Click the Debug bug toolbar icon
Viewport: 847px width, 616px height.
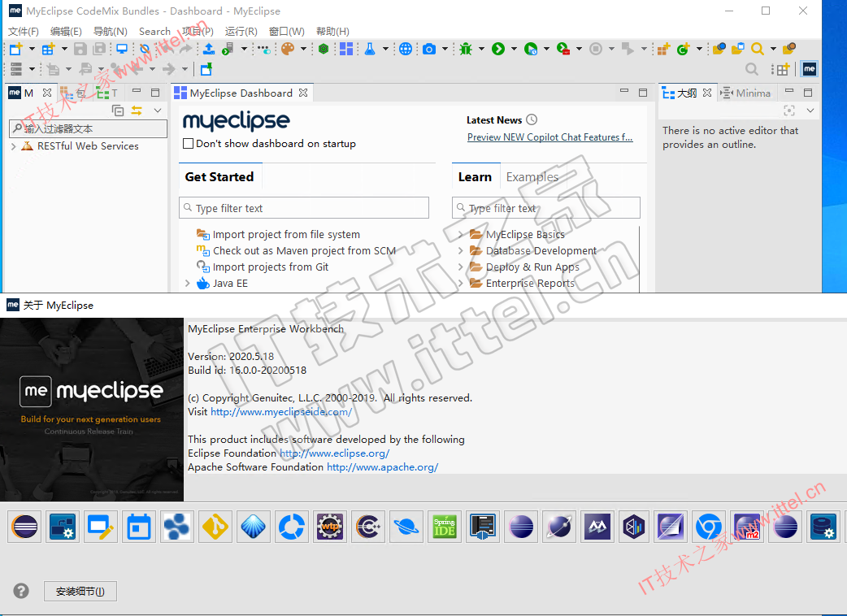(x=466, y=49)
